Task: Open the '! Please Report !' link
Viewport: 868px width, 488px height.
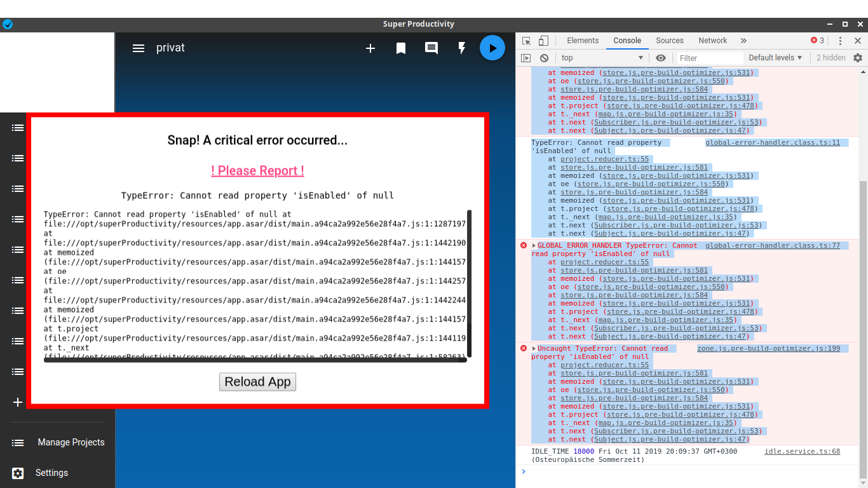Action: 257,170
